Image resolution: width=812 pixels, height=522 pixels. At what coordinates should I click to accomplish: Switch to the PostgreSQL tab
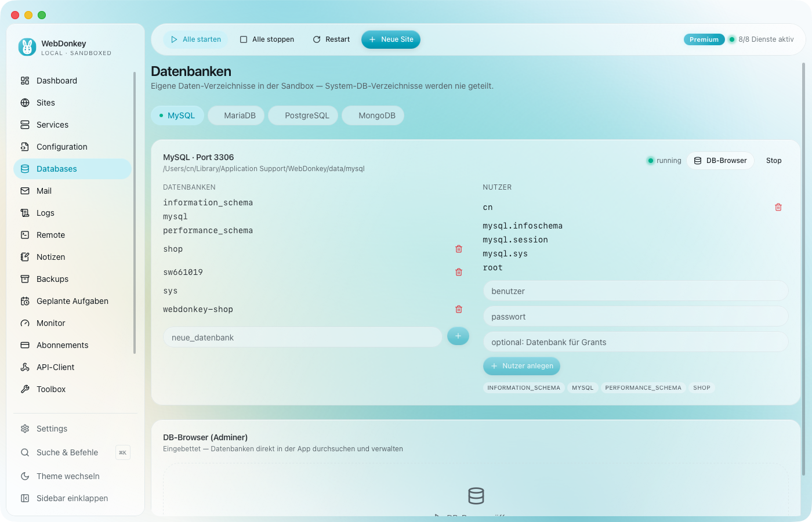303,115
